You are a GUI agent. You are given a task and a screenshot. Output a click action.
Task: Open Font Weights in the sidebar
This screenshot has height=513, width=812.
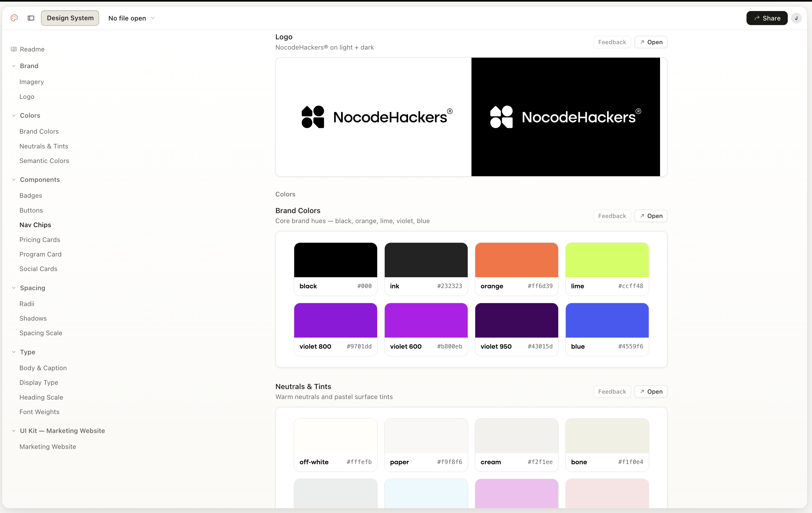click(x=39, y=412)
